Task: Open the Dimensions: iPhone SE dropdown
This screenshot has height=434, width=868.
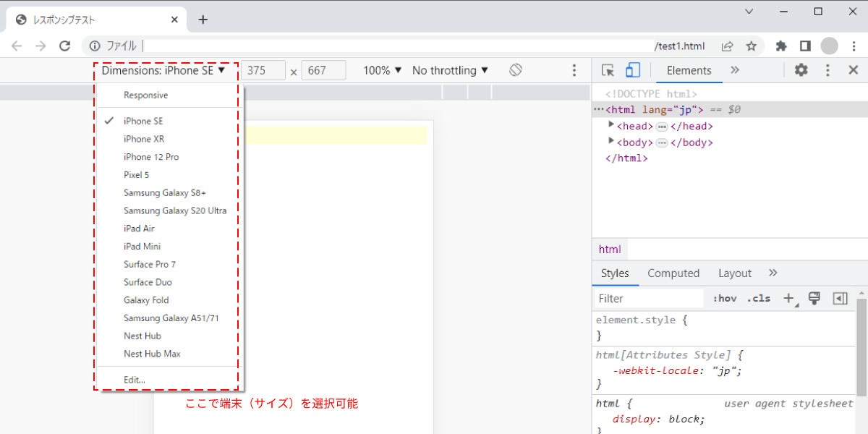Action: (x=163, y=70)
